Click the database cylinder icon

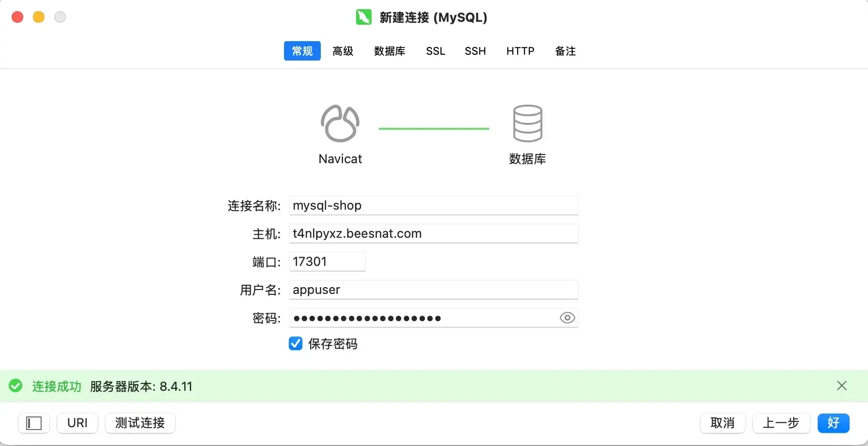click(x=527, y=123)
